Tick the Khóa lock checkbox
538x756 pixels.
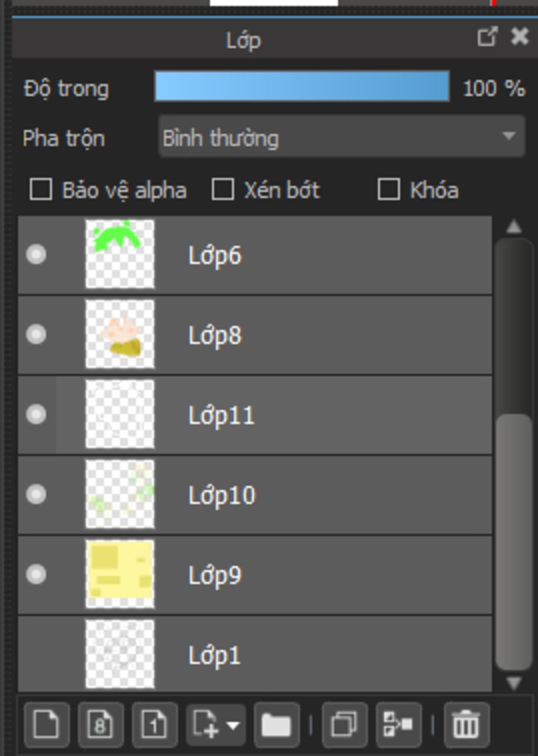(x=389, y=190)
